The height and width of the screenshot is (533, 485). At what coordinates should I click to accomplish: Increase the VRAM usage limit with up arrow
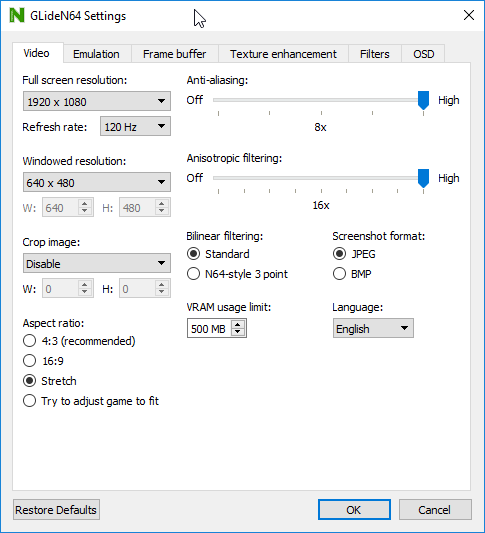[238, 324]
